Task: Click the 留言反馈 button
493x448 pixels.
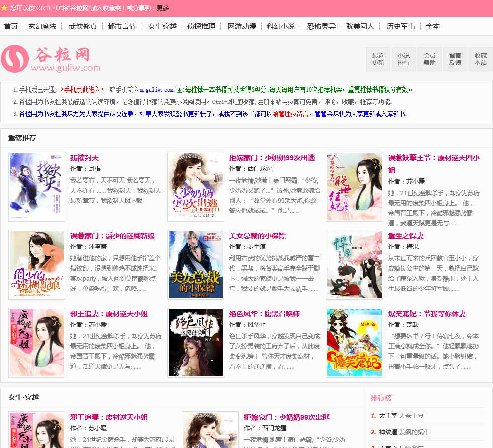Action: point(455,59)
